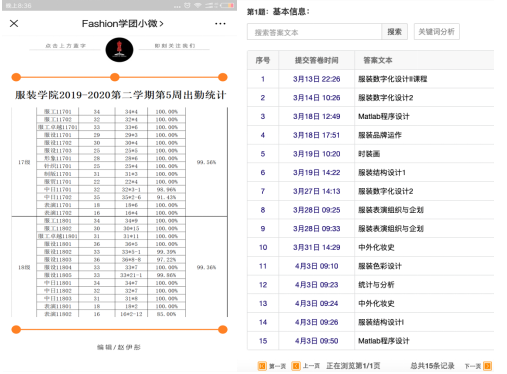Select the 4月3日 09:50 submission link
Image resolution: width=507 pixels, height=374 pixels.
coord(316,341)
